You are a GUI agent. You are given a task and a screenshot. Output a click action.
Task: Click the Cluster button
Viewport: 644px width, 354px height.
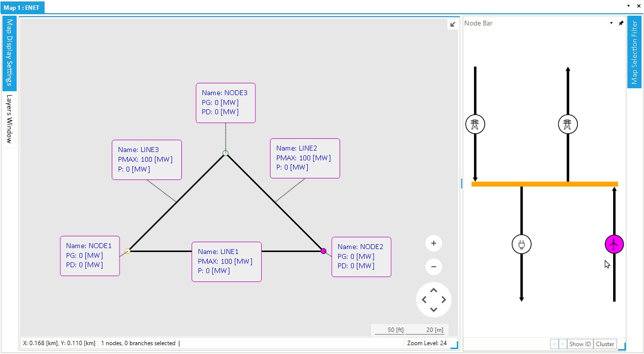click(x=605, y=344)
